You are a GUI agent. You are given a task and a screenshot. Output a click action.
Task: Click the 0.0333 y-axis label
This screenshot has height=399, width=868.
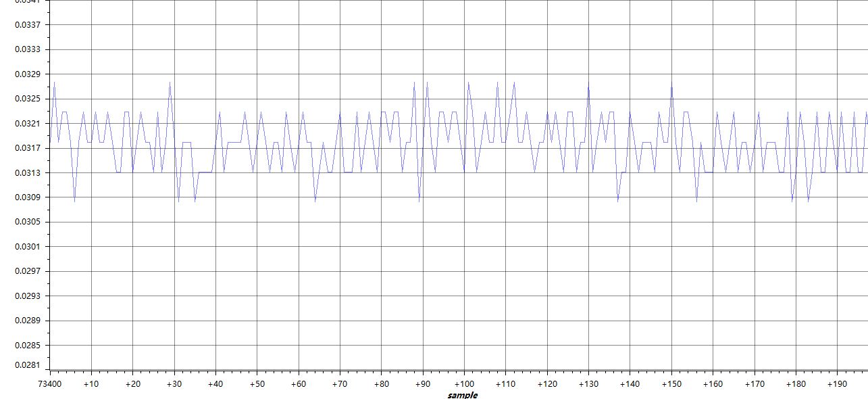tap(28, 49)
